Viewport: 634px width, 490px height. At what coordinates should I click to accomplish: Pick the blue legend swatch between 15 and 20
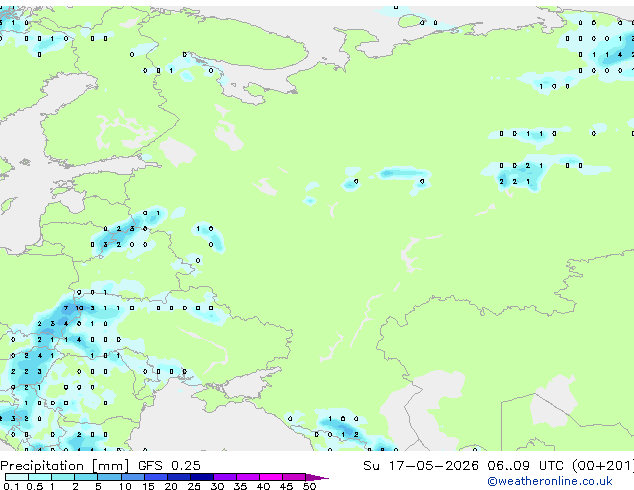tap(156, 477)
